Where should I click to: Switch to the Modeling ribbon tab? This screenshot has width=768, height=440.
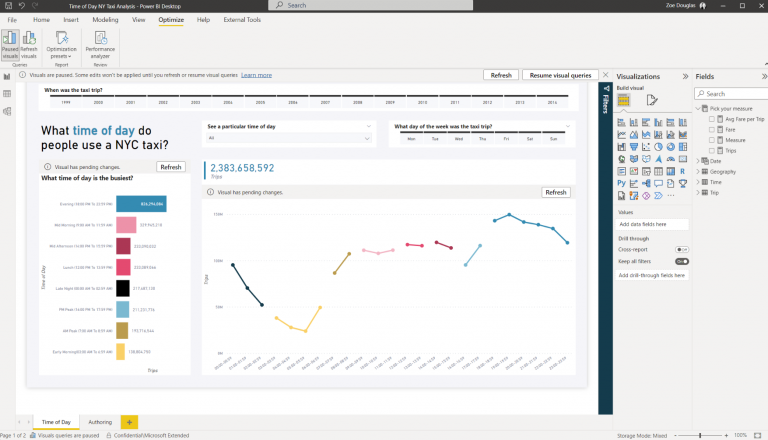point(105,20)
